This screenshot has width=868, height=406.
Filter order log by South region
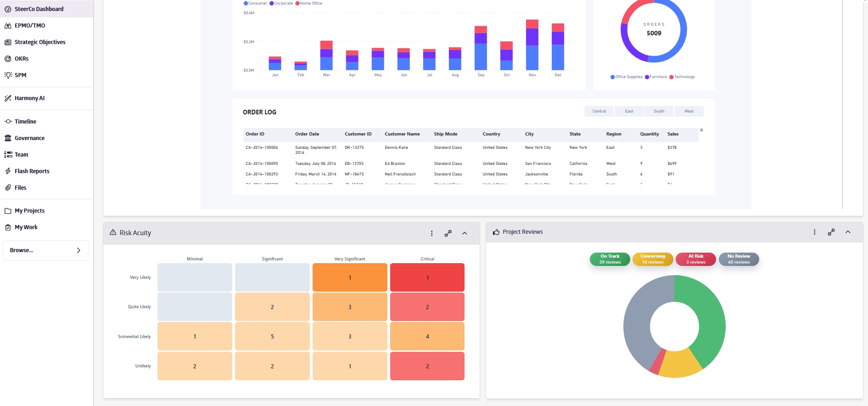[x=659, y=111]
